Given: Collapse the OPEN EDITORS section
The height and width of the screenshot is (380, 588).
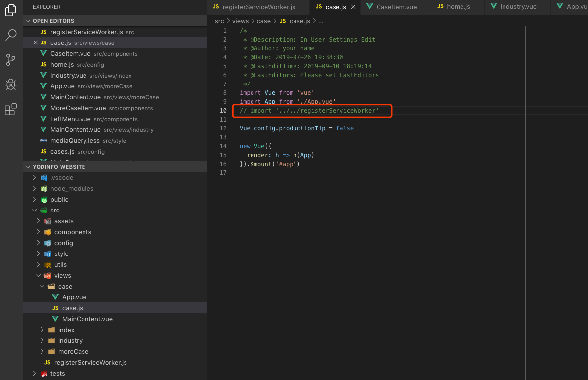Looking at the screenshot, I should [28, 20].
